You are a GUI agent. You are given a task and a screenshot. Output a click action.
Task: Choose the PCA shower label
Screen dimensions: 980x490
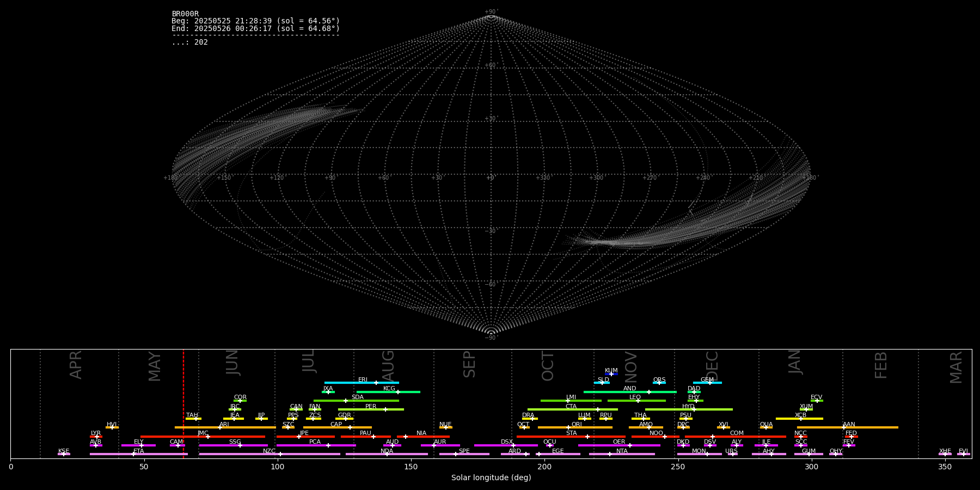(x=315, y=442)
